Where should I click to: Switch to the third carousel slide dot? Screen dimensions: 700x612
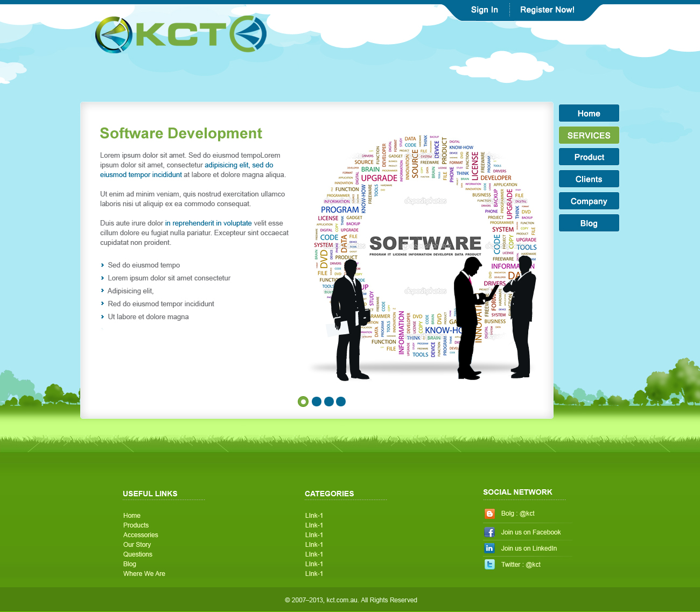pyautogui.click(x=328, y=402)
